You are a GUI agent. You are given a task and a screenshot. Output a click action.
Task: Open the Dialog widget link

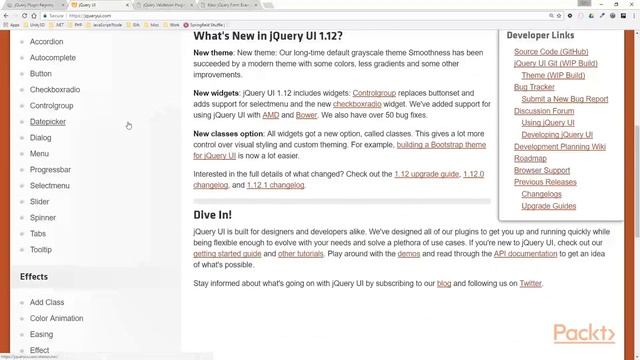[x=40, y=138]
